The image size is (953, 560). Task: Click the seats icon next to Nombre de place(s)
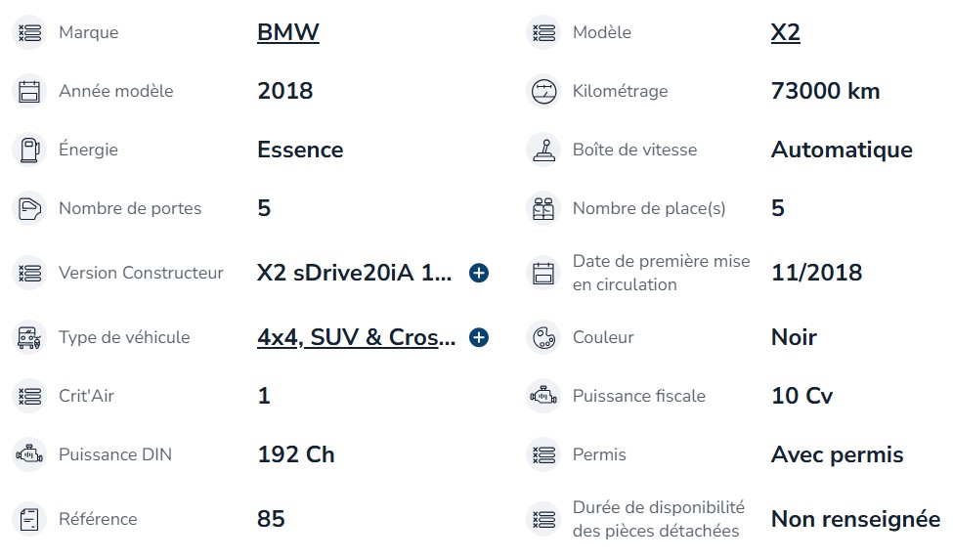point(543,208)
